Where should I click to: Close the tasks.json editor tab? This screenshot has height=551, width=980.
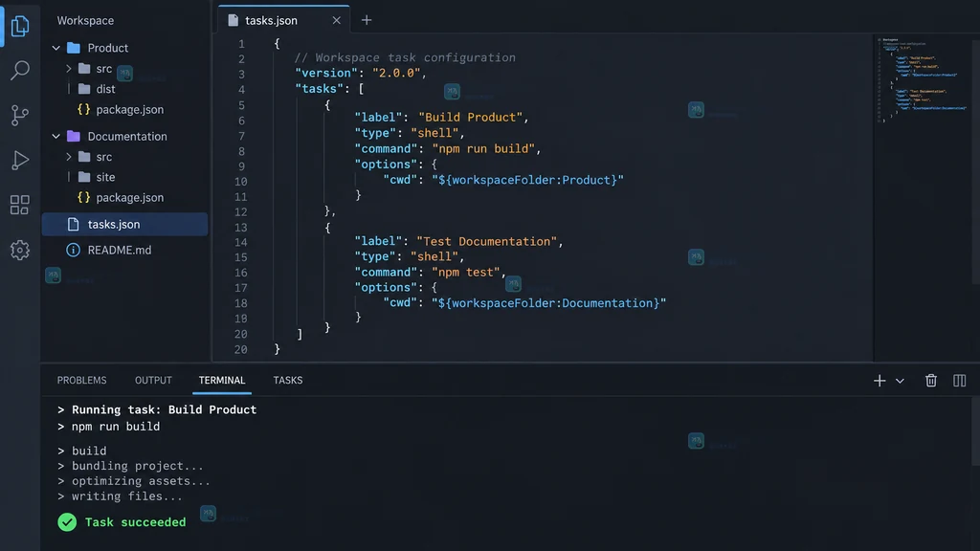[x=336, y=20]
